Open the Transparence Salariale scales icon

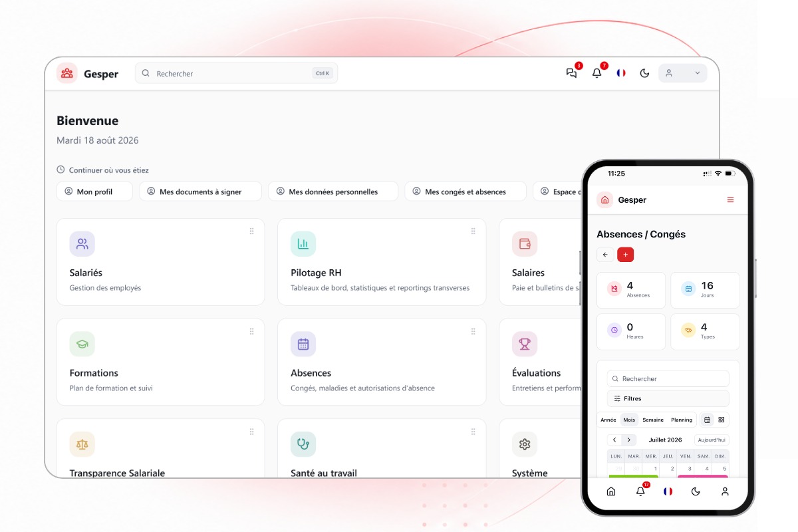[82, 444]
